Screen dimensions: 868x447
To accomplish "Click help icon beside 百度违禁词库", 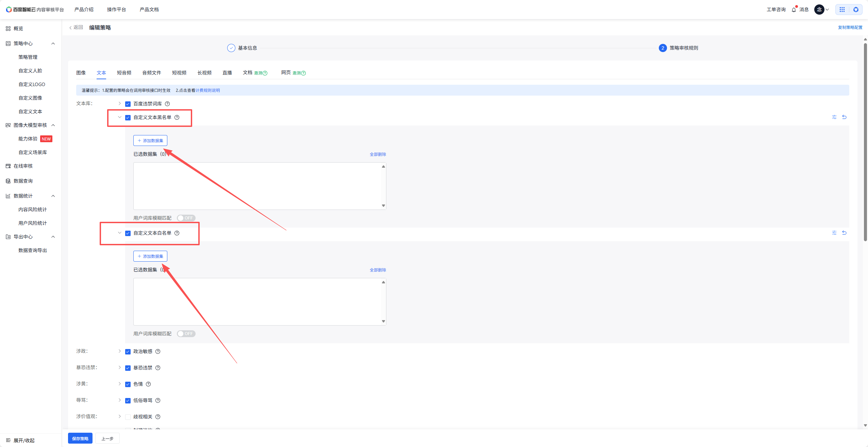I will click(167, 104).
